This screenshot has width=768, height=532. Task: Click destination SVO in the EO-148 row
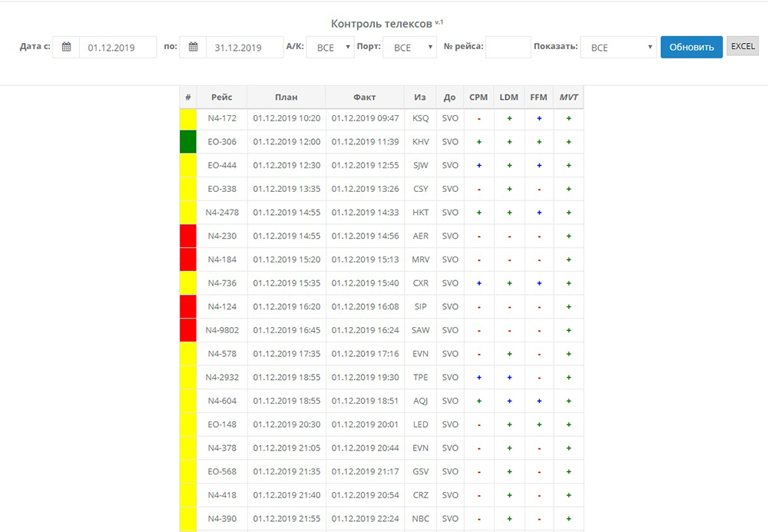tap(450, 425)
